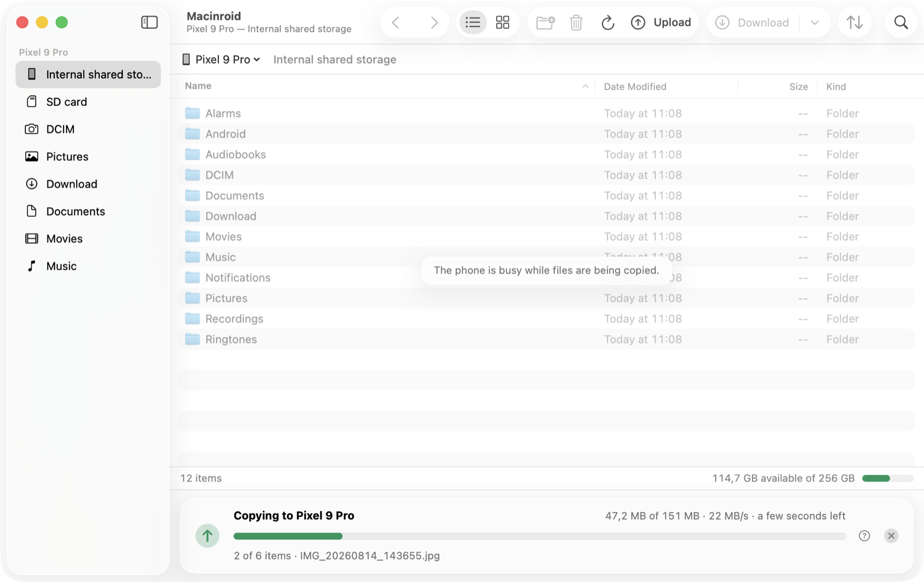The image size is (924, 582).
Task: Open Music in the sidebar
Action: (x=88, y=266)
